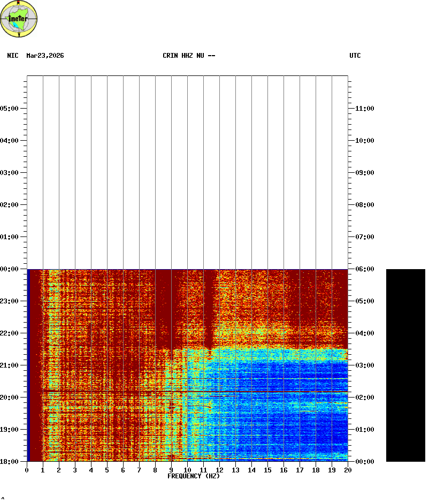The height and width of the screenshot is (504, 429).
Task: Click the 5 Hz frequency tick label
Action: 107,470
